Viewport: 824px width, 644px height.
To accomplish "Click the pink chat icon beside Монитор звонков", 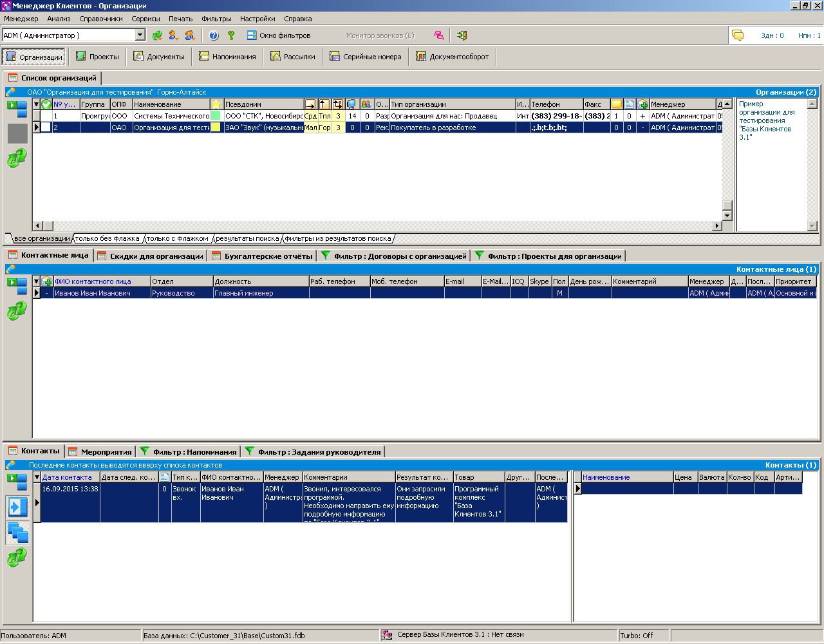I will (x=438, y=35).
